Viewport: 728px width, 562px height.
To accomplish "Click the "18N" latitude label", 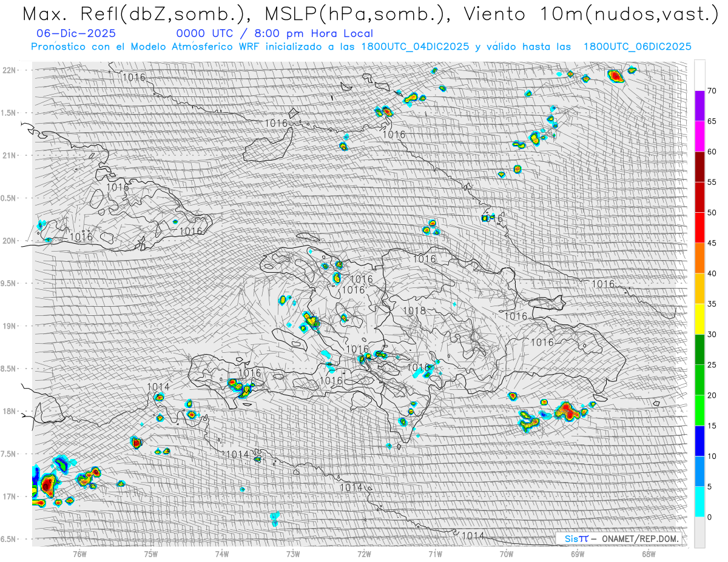I will tap(10, 411).
